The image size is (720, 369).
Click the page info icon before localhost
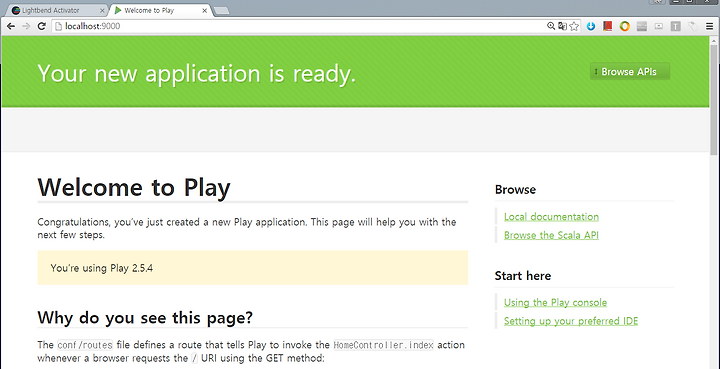tap(58, 27)
